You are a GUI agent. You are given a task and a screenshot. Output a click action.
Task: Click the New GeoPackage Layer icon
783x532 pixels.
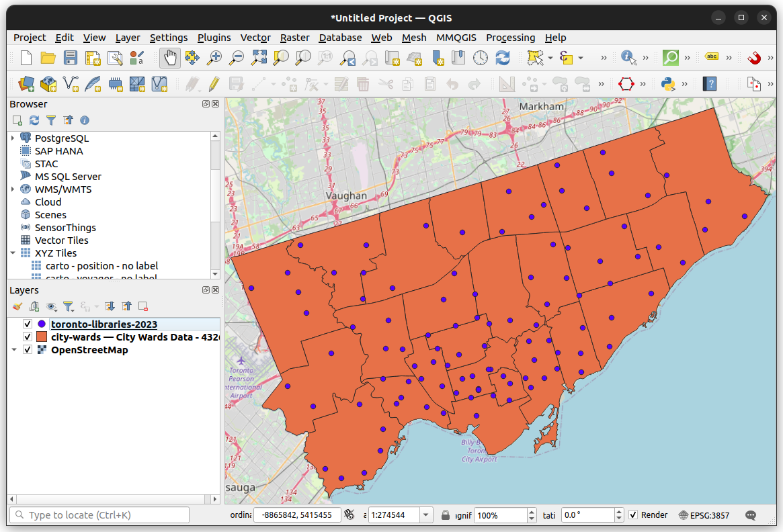pyautogui.click(x=48, y=84)
